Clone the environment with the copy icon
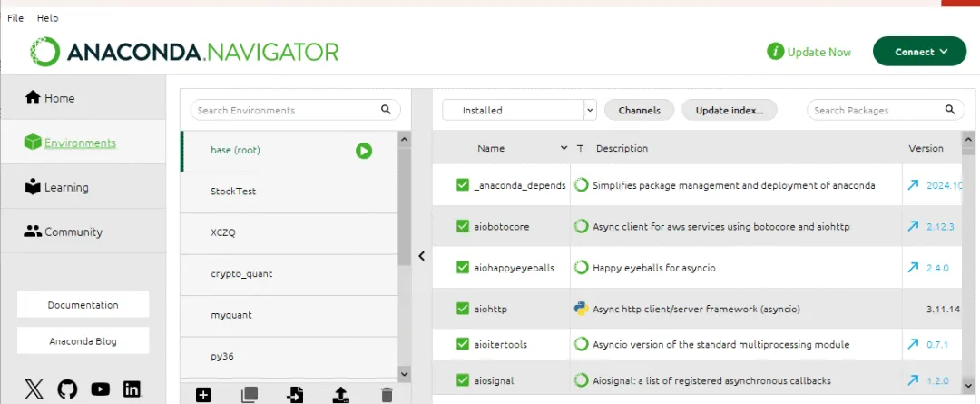The height and width of the screenshot is (404, 980). click(250, 395)
